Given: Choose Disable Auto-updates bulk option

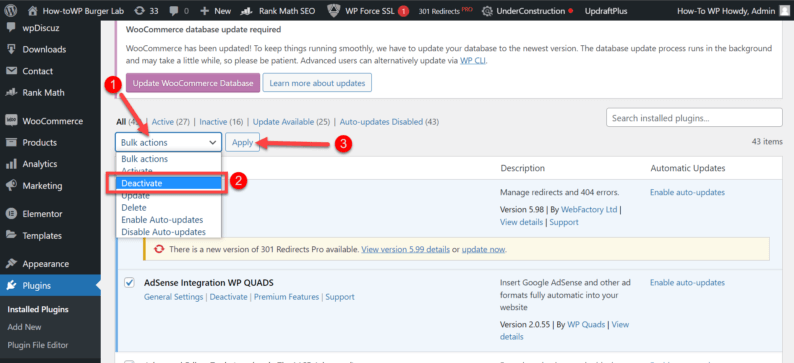Looking at the screenshot, I should point(168,232).
